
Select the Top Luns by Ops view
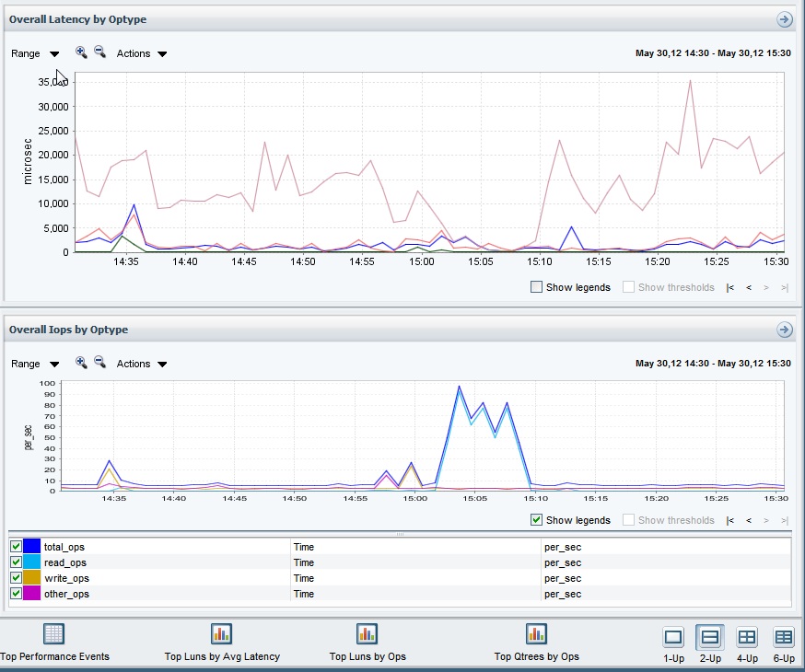pyautogui.click(x=367, y=643)
